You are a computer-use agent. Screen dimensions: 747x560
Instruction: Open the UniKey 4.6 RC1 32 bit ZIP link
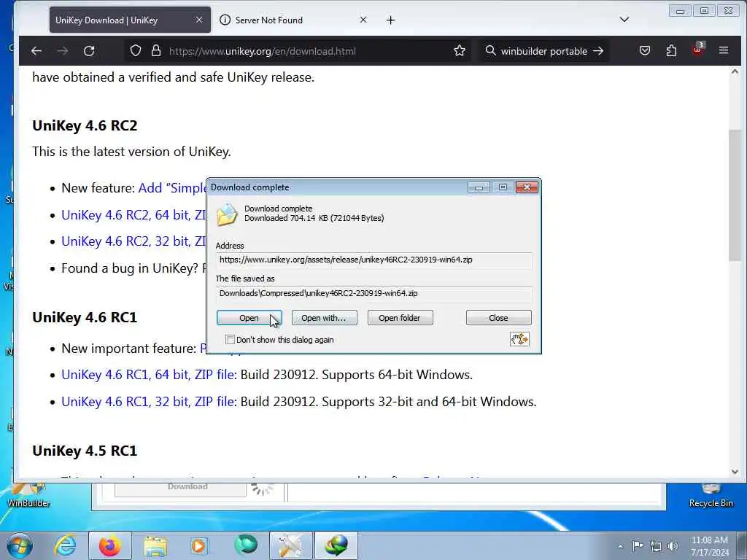click(147, 402)
